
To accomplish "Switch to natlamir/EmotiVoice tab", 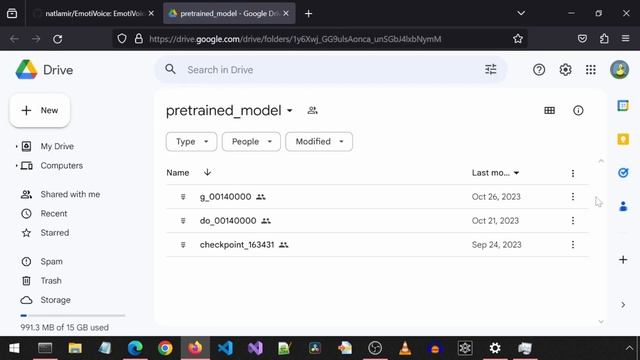I will 94,13.
